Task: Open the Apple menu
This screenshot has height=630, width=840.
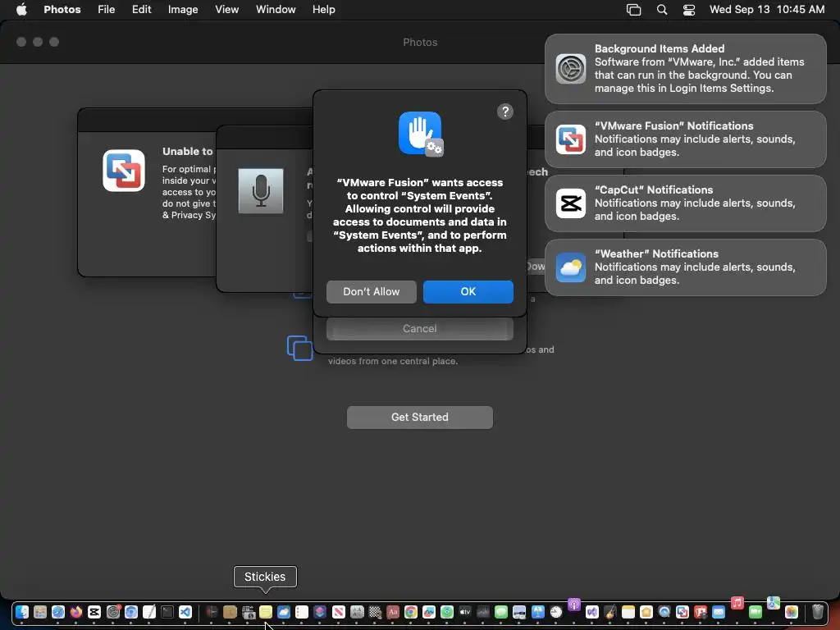Action: 21,10
